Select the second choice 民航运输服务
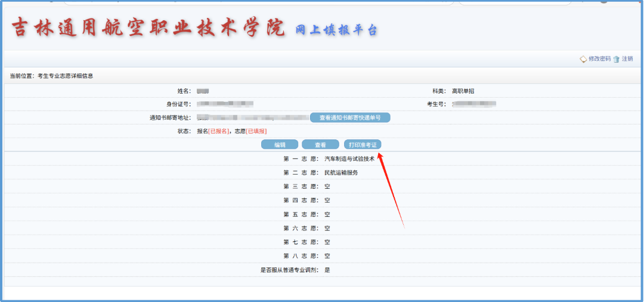This screenshot has height=302, width=644. pos(341,173)
